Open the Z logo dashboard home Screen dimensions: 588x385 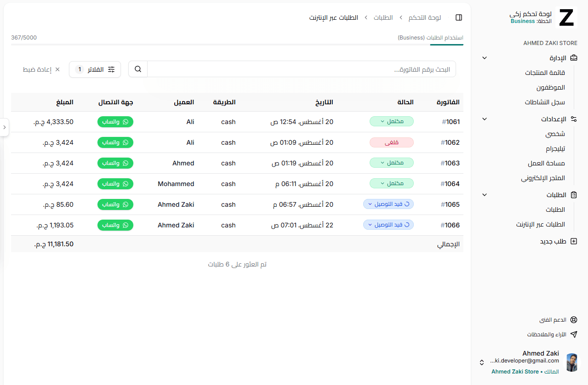tap(566, 17)
